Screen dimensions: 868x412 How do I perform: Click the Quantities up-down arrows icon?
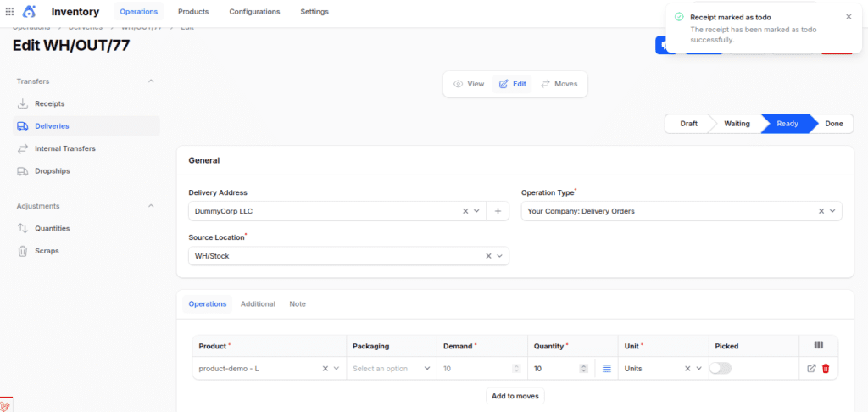coord(23,228)
